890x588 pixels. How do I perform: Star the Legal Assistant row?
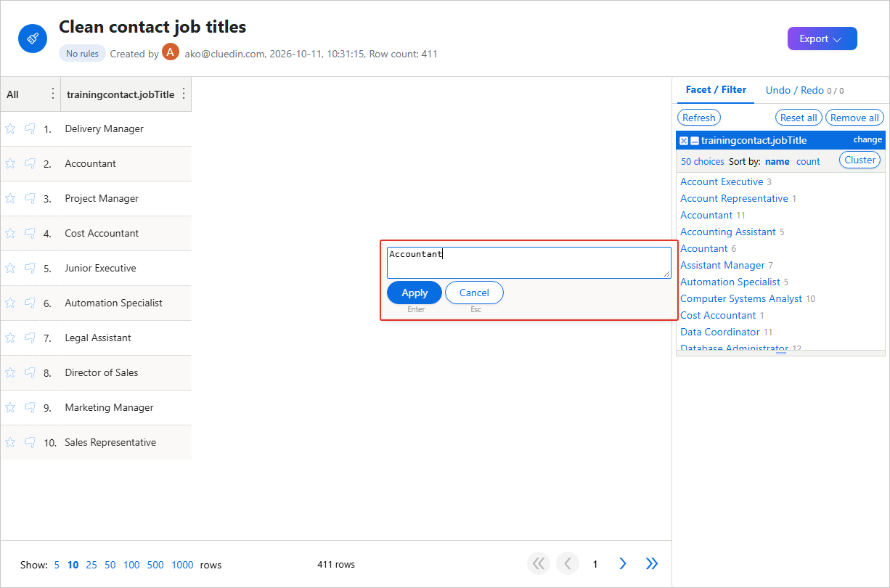(x=10, y=338)
